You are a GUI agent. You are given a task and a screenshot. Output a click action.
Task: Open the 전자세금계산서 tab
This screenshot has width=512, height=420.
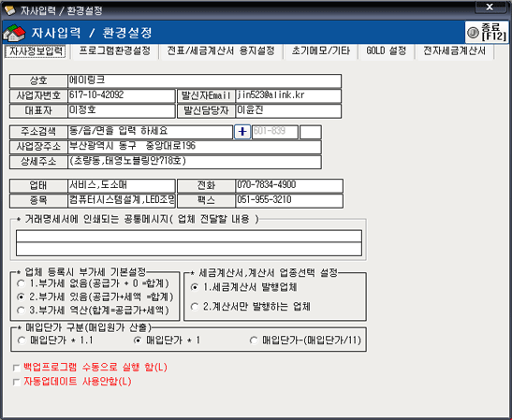[454, 51]
